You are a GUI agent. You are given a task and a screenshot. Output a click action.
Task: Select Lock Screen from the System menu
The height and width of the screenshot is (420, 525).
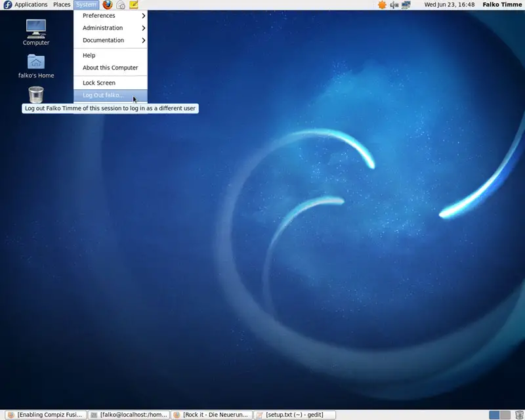[110, 83]
